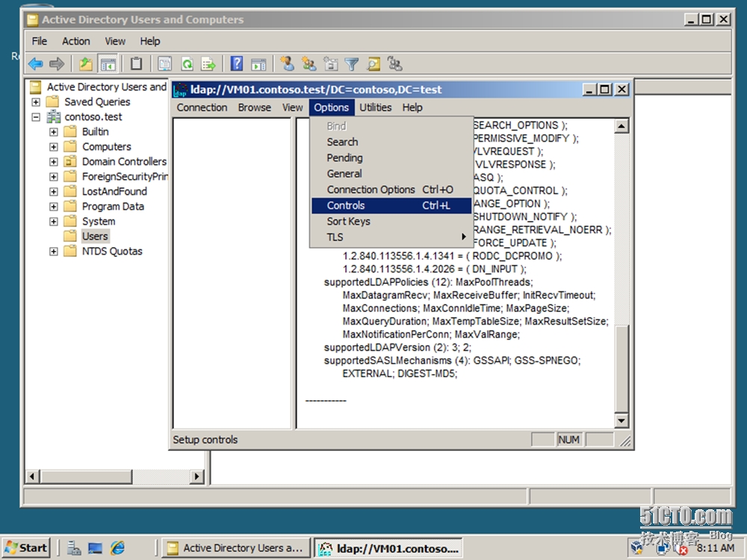This screenshot has height=560, width=747.
Task: Click the Properties toolbar icon
Action: 165,63
